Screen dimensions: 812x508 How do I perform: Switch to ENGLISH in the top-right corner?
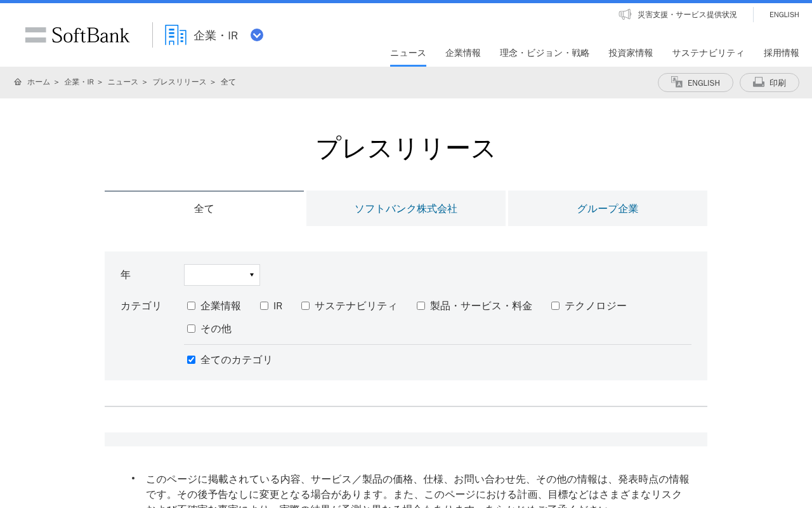(784, 15)
